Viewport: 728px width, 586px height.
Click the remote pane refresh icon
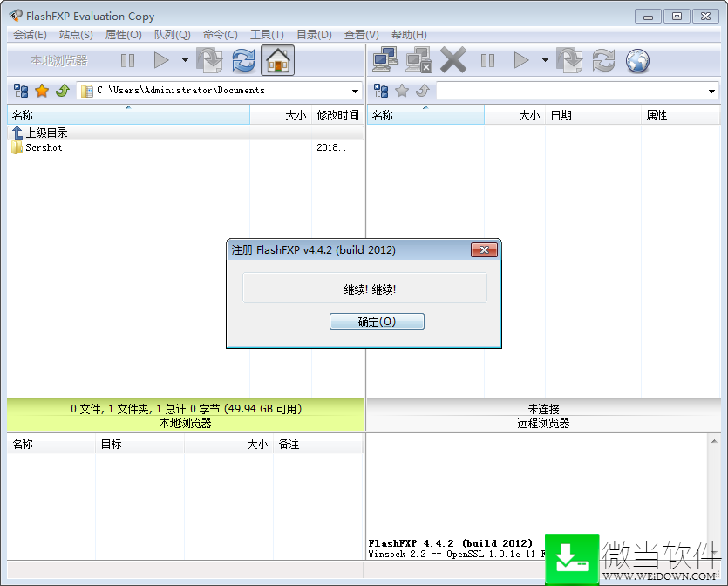tap(603, 60)
